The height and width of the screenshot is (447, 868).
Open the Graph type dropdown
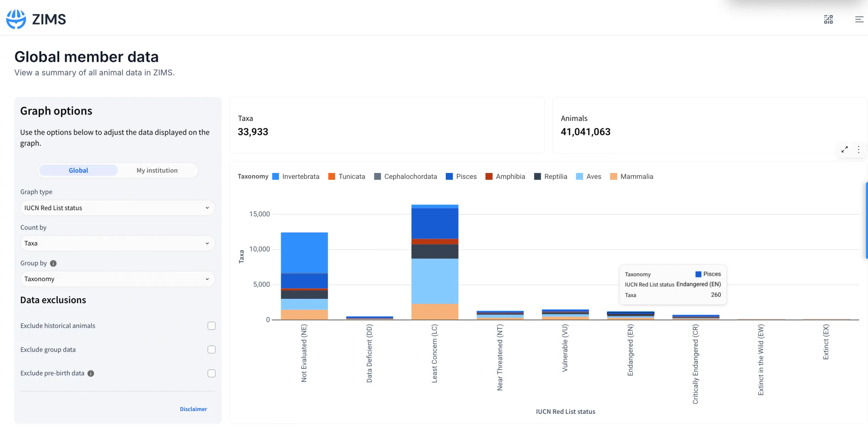[x=117, y=208]
